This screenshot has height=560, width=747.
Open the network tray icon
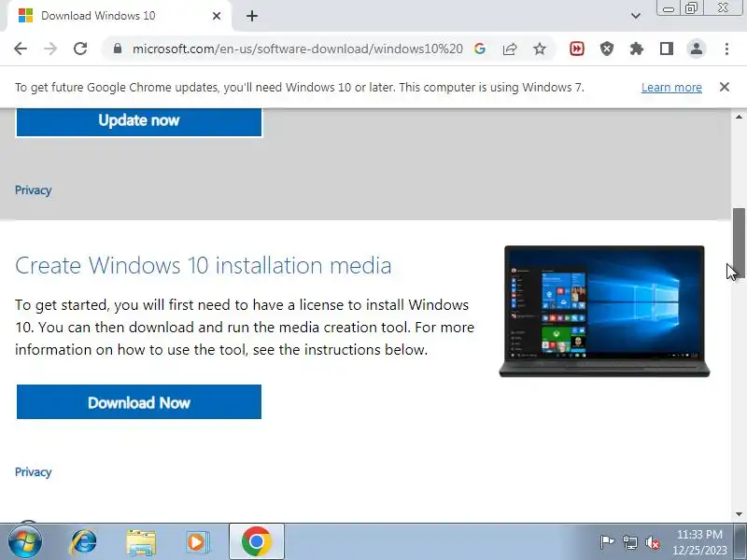tap(629, 542)
